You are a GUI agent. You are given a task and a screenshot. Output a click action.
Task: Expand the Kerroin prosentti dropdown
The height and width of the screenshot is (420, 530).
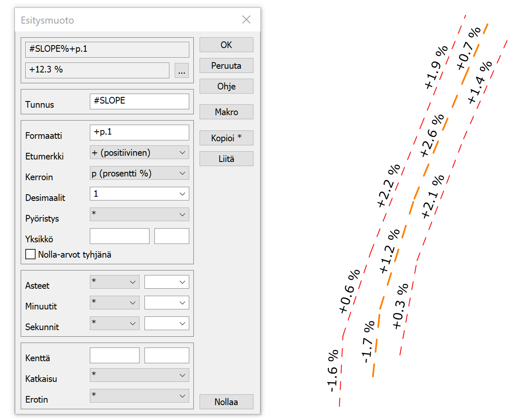139,173
